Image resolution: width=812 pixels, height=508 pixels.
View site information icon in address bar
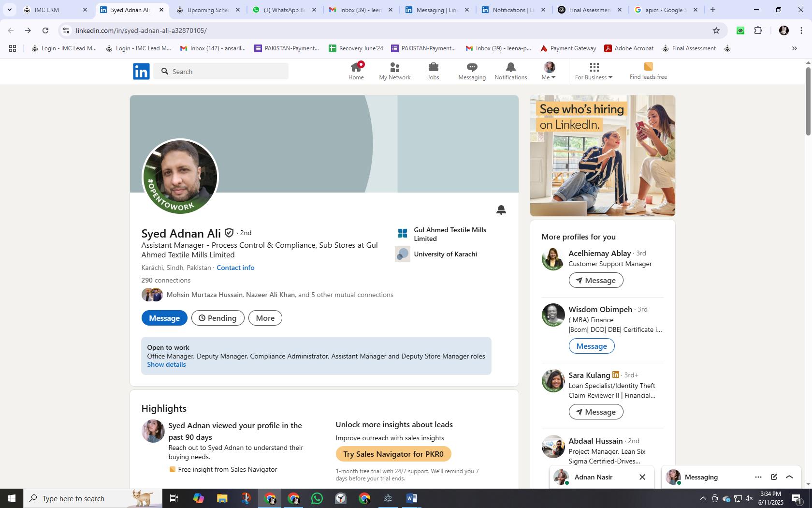(66, 30)
